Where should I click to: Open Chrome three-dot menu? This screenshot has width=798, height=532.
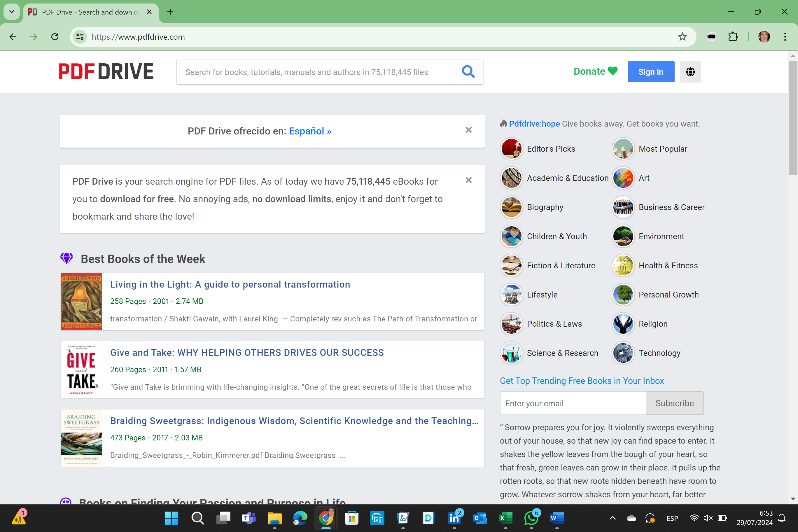[x=785, y=37]
